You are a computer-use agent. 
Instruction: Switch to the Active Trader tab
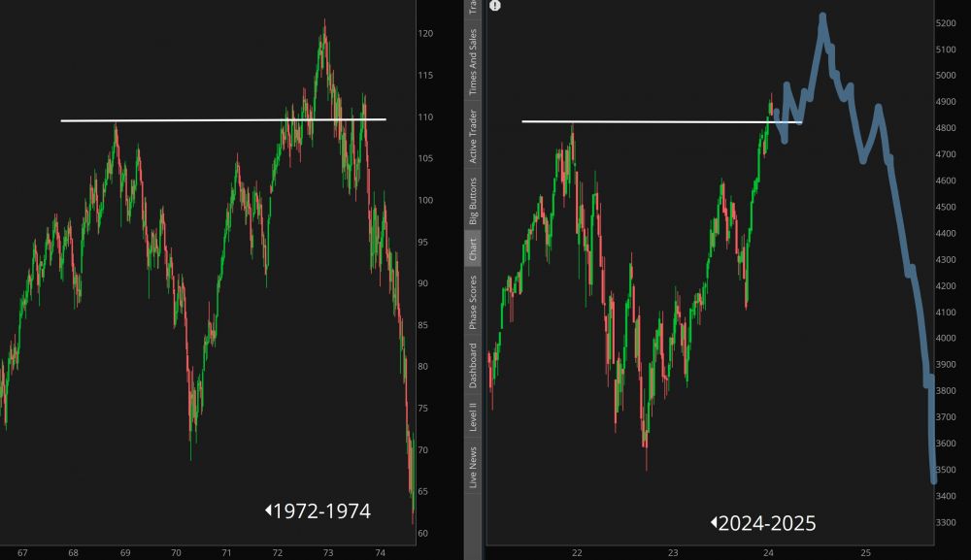[473, 136]
